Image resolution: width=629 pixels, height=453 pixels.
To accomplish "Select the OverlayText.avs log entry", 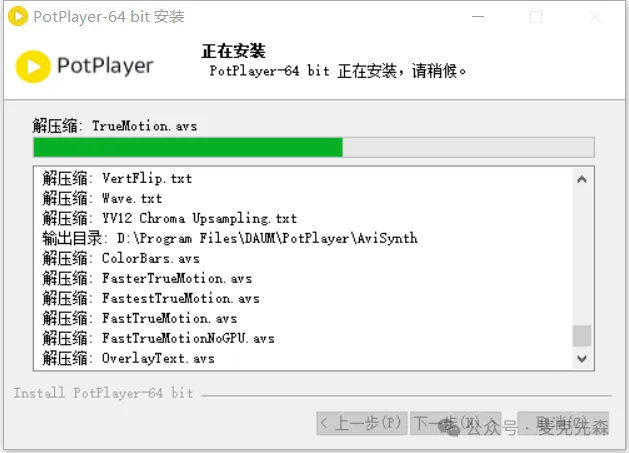I will (x=128, y=358).
